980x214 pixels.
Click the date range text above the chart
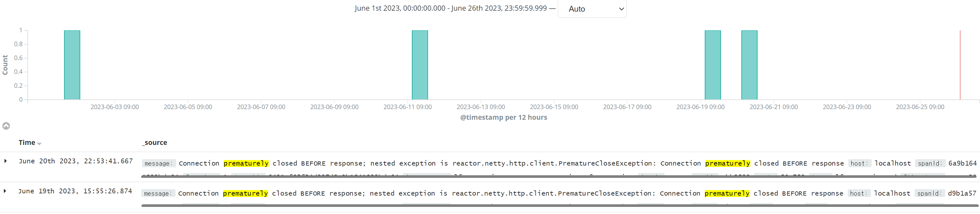pyautogui.click(x=450, y=8)
